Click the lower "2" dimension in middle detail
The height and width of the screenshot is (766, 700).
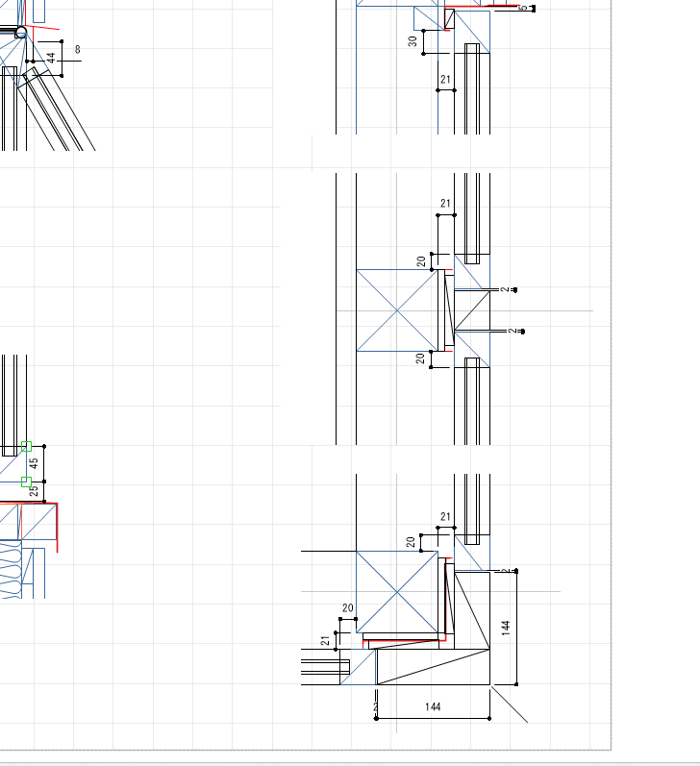point(511,332)
